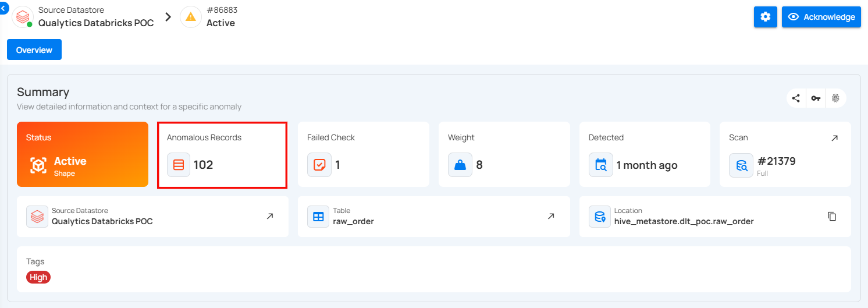This screenshot has height=308, width=868.
Task: Open Source Datastore via its arrow link
Action: (270, 216)
